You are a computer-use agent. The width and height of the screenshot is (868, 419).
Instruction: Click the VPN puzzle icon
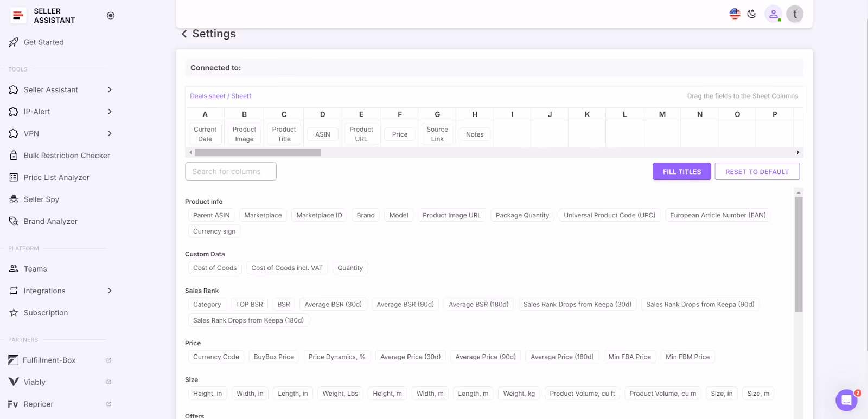(x=14, y=133)
